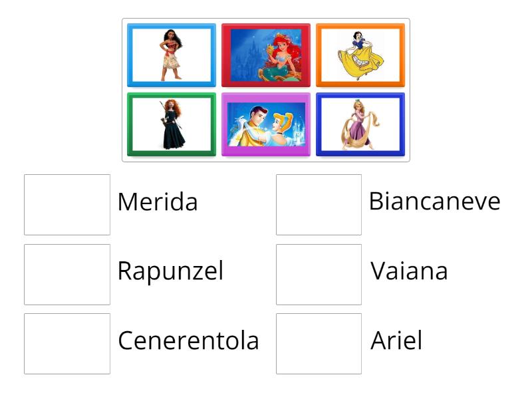The height and width of the screenshot is (399, 532).
Task: Click the image grid container panel
Action: pos(266,90)
